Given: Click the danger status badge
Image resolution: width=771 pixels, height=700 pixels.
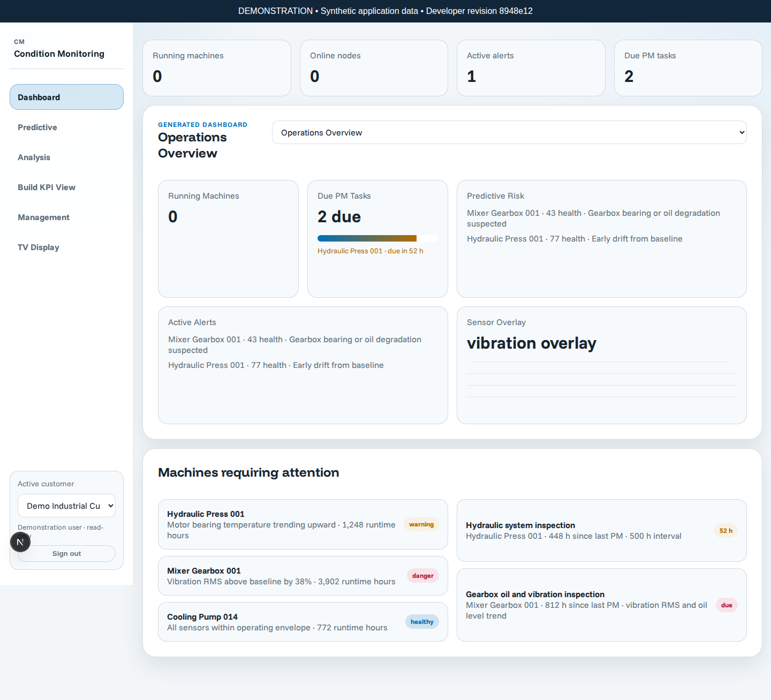Looking at the screenshot, I should [x=423, y=576].
